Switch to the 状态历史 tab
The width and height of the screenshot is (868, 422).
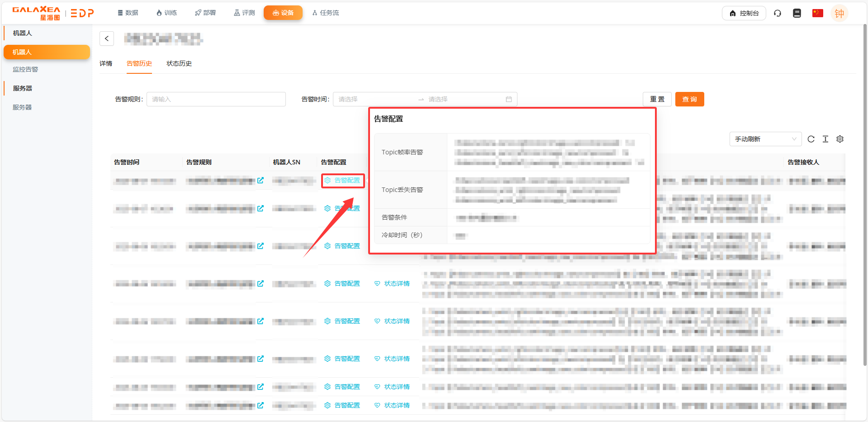tap(179, 63)
